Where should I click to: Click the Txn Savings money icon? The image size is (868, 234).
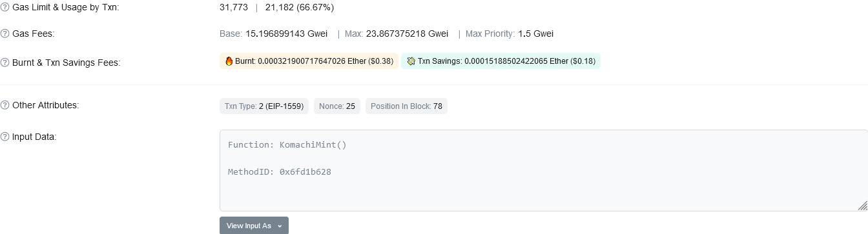(411, 61)
